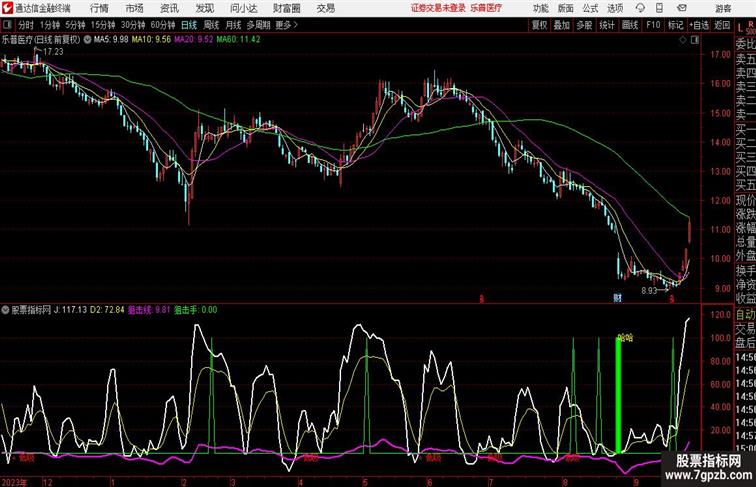This screenshot has width=756, height=487.
Task: Toggle the left sidebar panel icon
Action: (x=7, y=25)
